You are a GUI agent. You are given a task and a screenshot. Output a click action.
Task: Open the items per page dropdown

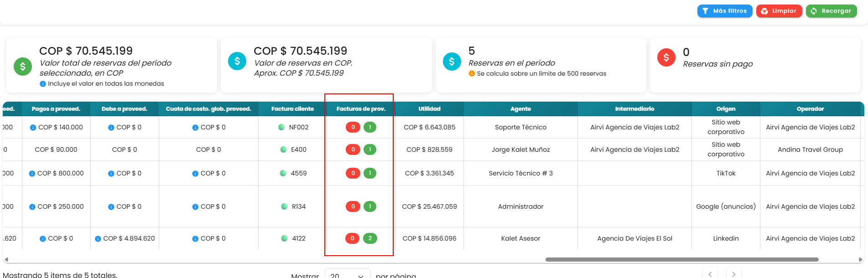pyautogui.click(x=347, y=275)
